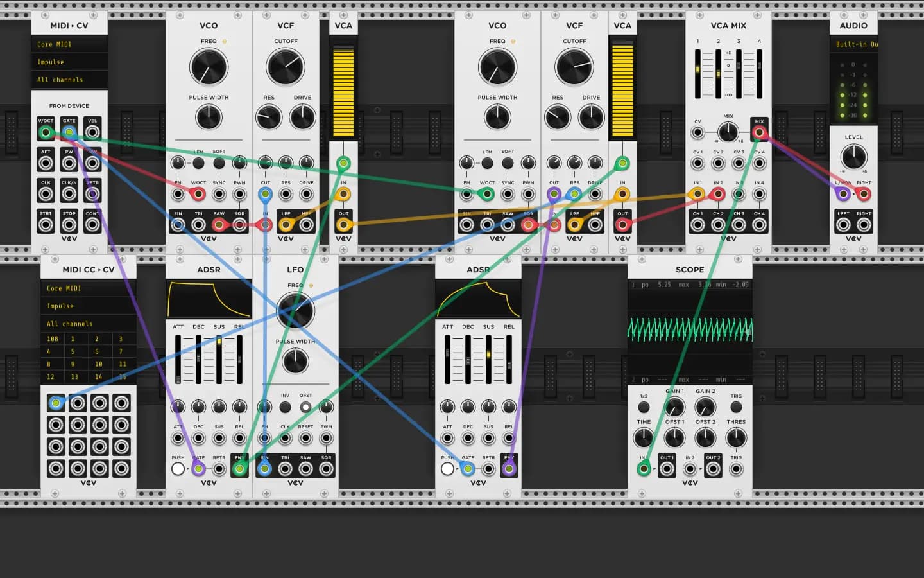The height and width of the screenshot is (578, 924).
Task: Click the LEVEL knob on AUDIO module
Action: coord(853,156)
